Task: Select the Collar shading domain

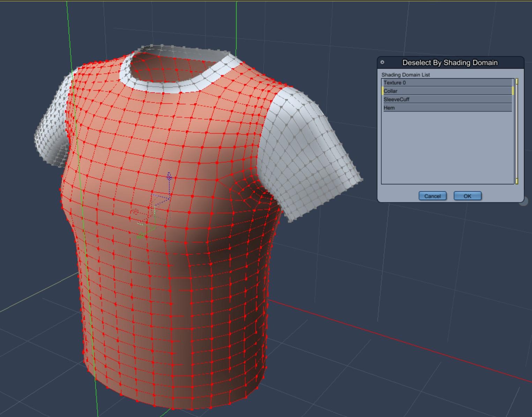Action: pyautogui.click(x=448, y=91)
